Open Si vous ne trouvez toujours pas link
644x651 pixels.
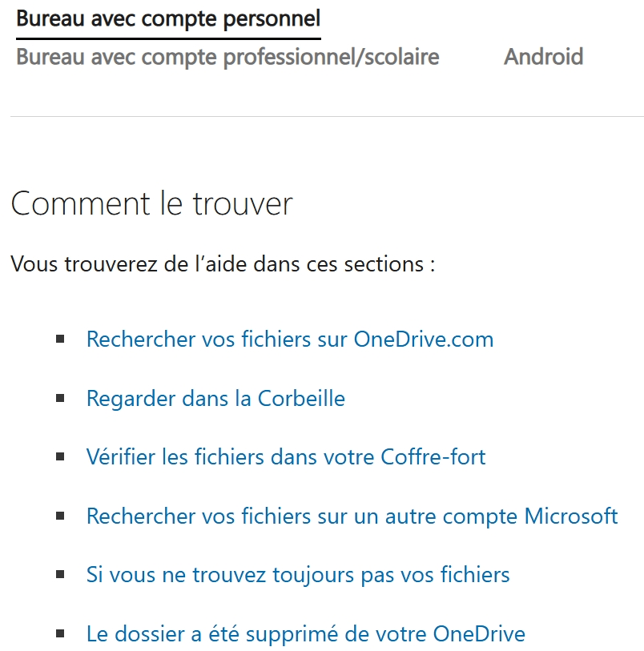298,575
